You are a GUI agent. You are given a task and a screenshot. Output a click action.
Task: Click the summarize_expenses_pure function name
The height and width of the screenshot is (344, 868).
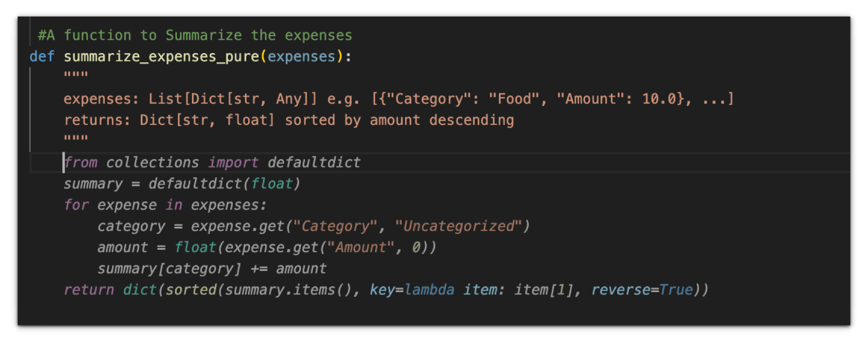pos(161,56)
